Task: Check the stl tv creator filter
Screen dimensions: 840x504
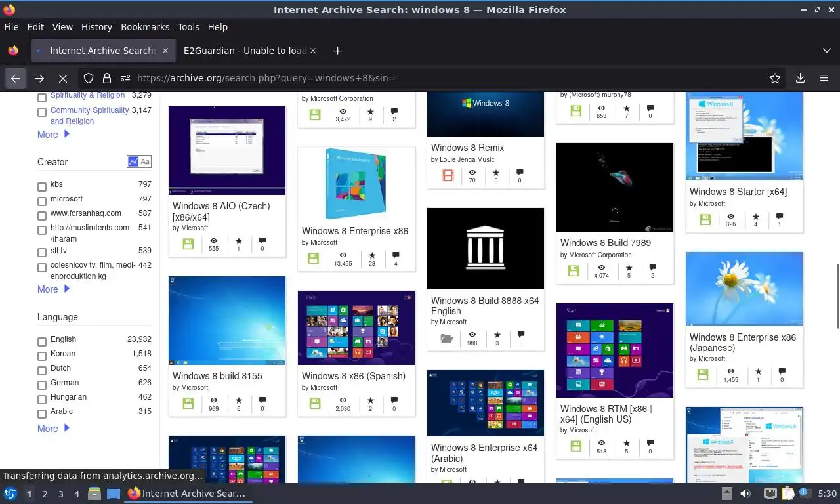Action: click(42, 253)
